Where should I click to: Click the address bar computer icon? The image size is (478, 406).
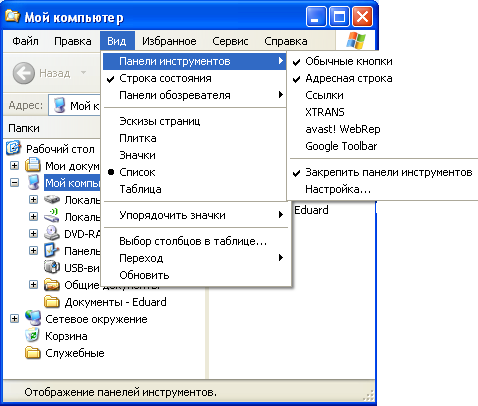[59, 105]
